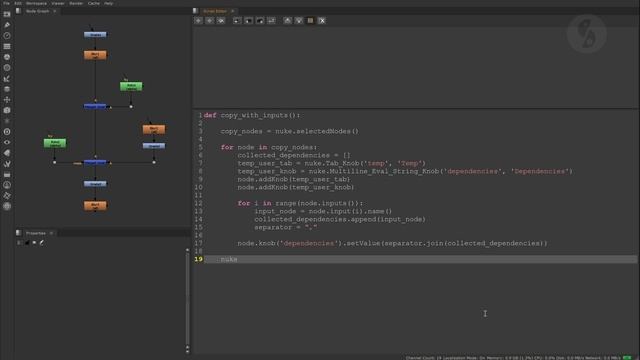The height and width of the screenshot is (360, 640).
Task: Select the lower blue Merge node
Action: coord(95,162)
